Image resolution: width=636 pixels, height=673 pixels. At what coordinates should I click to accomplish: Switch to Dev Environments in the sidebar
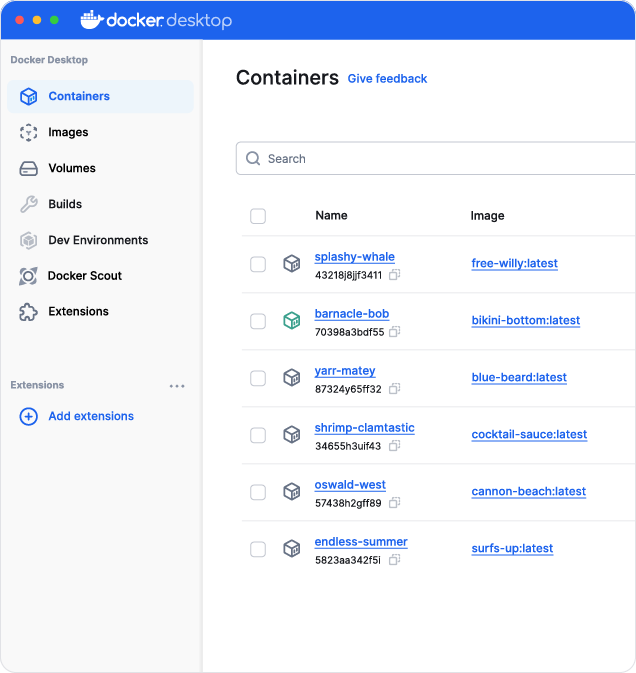point(98,240)
